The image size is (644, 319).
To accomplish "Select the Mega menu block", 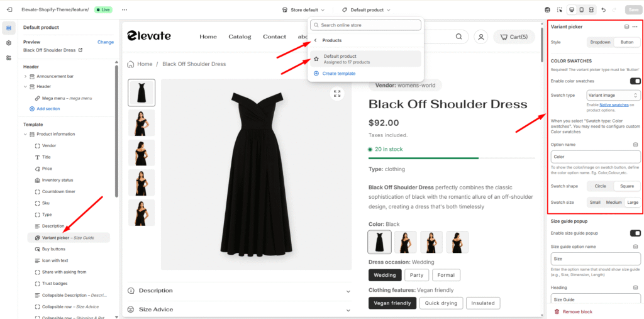I will click(67, 99).
